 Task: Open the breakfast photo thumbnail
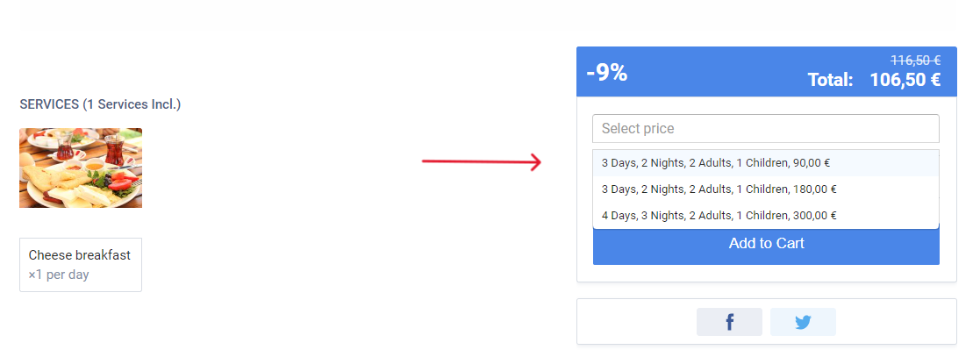point(81,168)
